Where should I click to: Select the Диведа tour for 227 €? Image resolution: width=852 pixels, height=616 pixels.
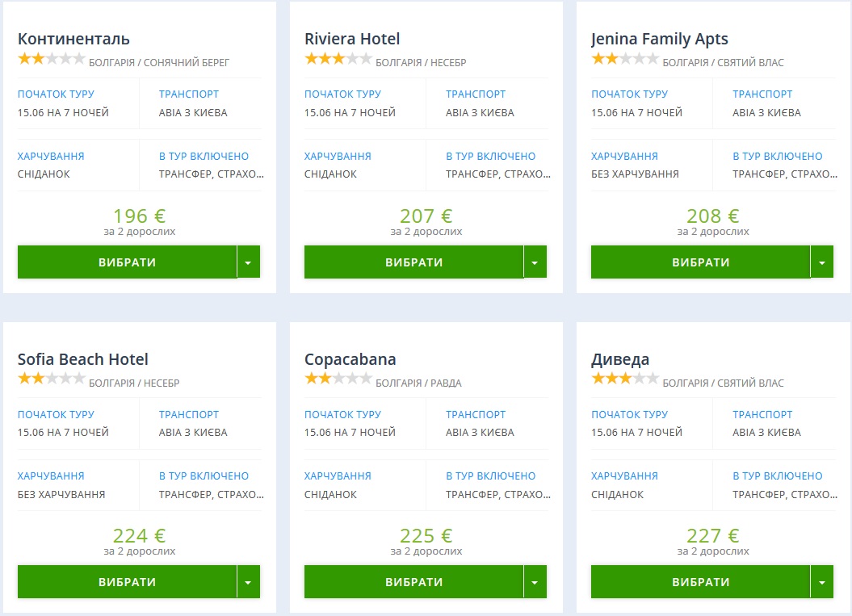tap(700, 582)
